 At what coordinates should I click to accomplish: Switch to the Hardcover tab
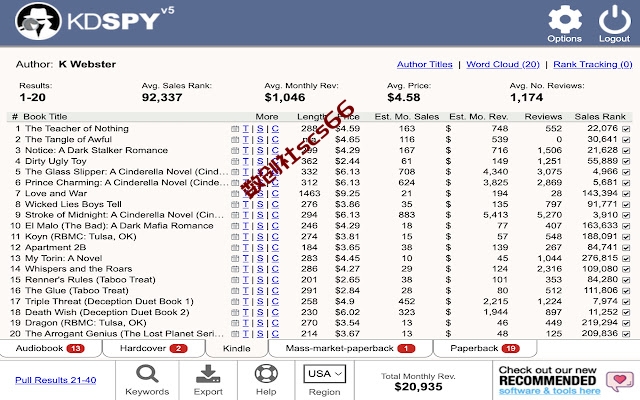(x=153, y=349)
